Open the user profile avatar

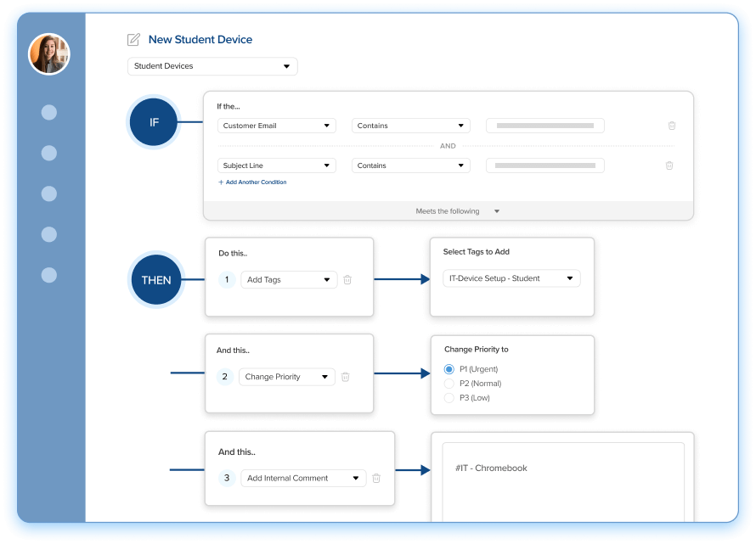(x=49, y=54)
